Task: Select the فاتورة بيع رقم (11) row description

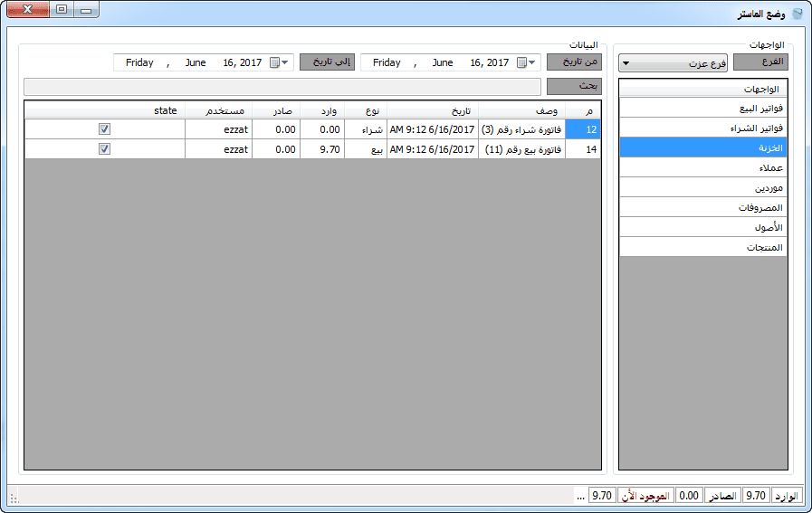Action: (x=521, y=149)
